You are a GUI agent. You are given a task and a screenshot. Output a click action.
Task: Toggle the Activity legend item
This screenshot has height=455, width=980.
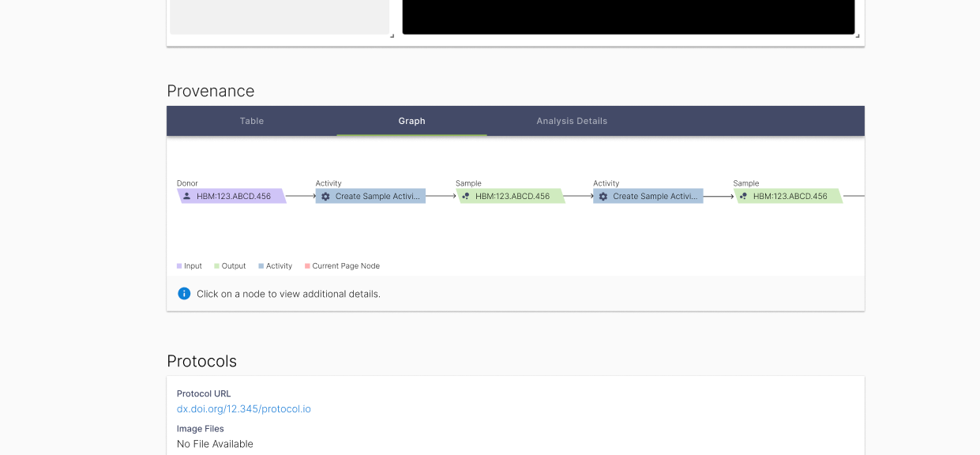tap(275, 265)
